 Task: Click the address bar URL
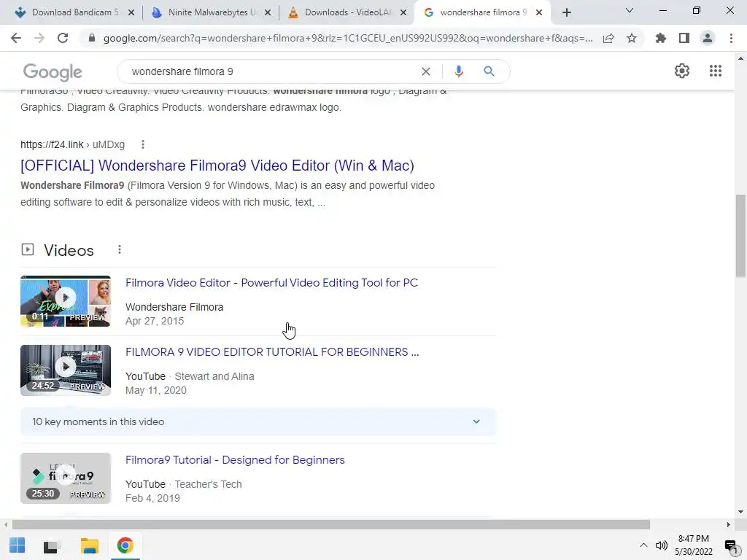point(348,38)
